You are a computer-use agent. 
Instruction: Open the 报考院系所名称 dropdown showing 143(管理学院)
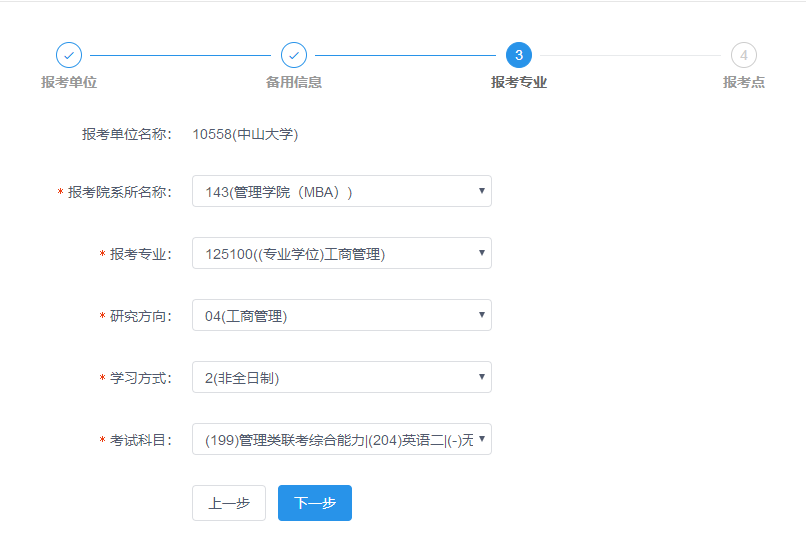pyautogui.click(x=341, y=191)
